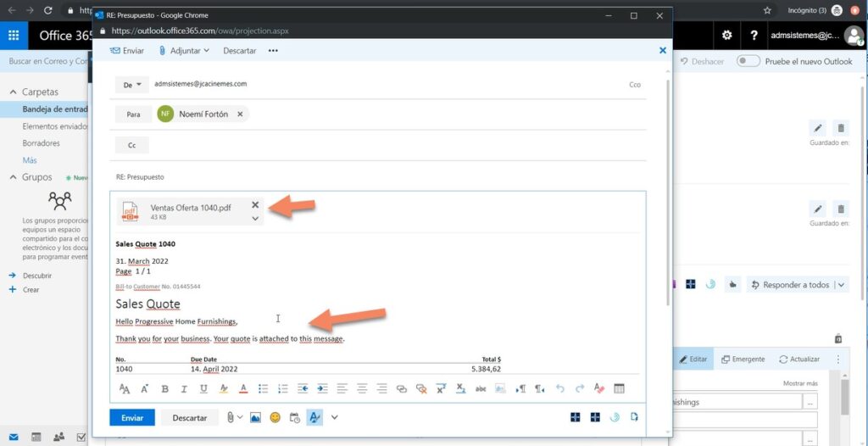Open the Bandeja de entrada folder
Screen dimensions: 868x446
pos(53,109)
